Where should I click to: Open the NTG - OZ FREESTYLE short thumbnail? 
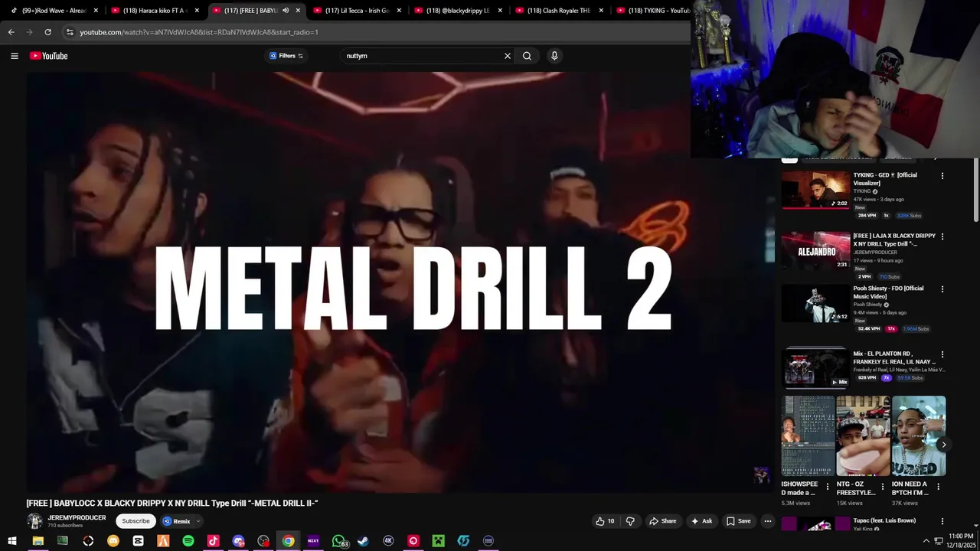pyautogui.click(x=863, y=436)
